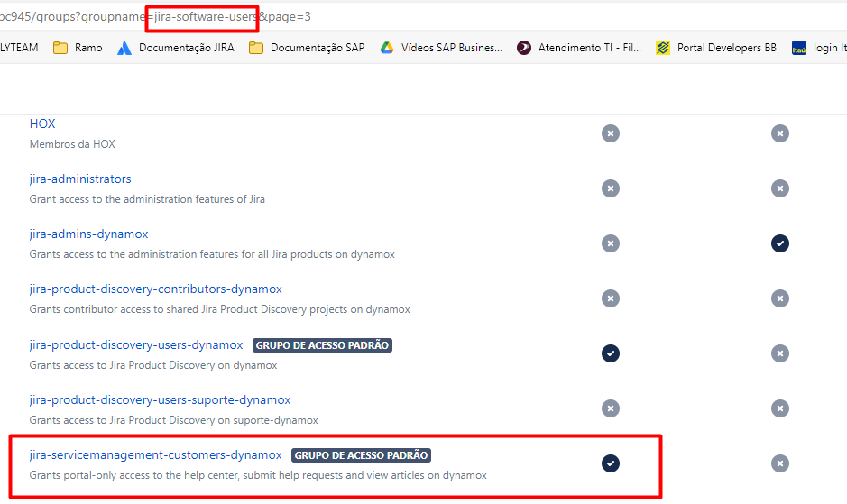Click first x icon in jira-administrators row

611,188
